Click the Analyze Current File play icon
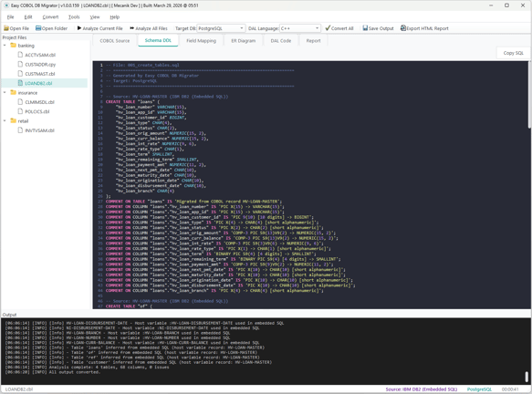 coord(79,28)
